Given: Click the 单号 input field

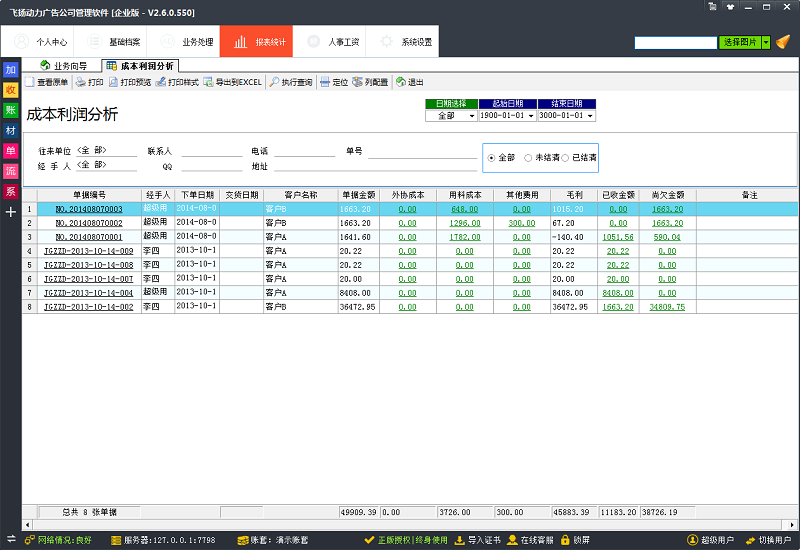Looking at the screenshot, I should [422, 152].
